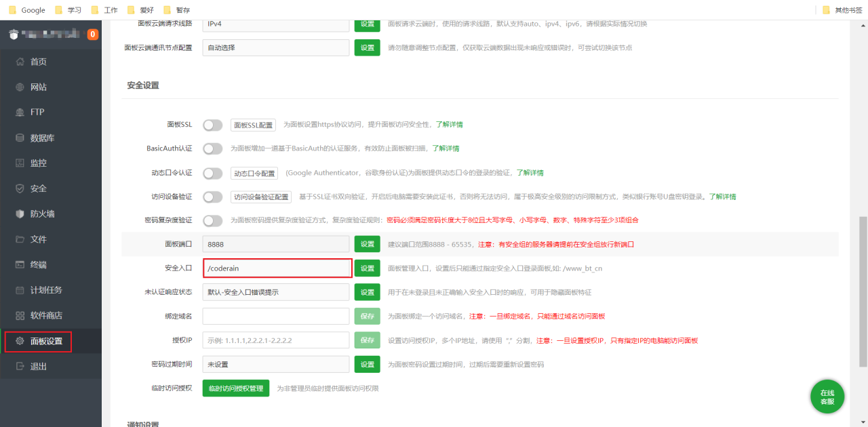This screenshot has width=868, height=427.
Task: Open the 其他书签 menu
Action: click(x=843, y=9)
